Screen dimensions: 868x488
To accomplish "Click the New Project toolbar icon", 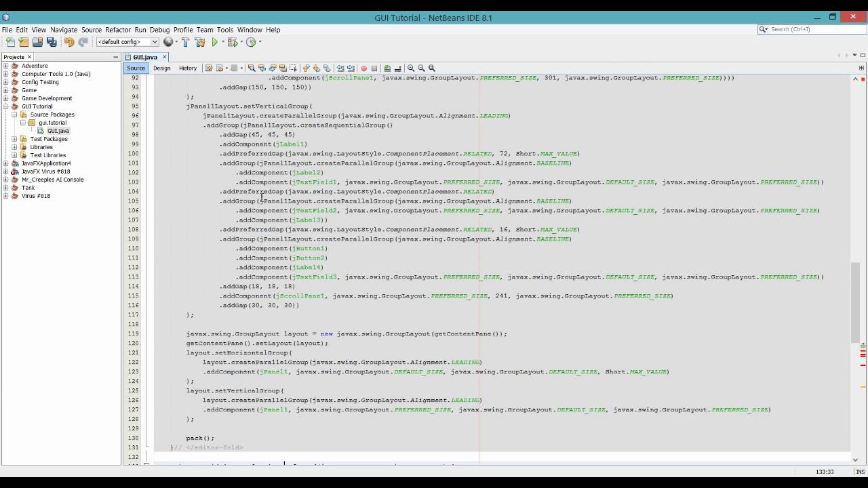I will [x=24, y=42].
